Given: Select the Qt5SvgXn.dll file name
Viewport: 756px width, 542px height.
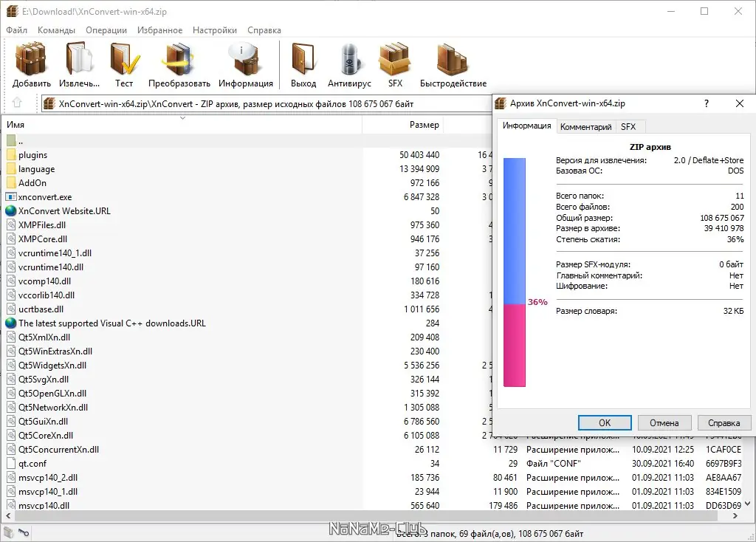Looking at the screenshot, I should coord(44,380).
